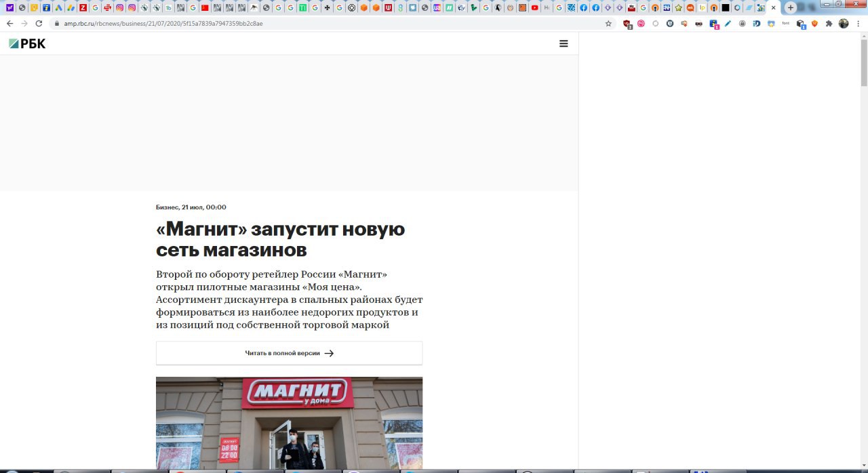Switch to the Chinese flag tab

pos(205,7)
